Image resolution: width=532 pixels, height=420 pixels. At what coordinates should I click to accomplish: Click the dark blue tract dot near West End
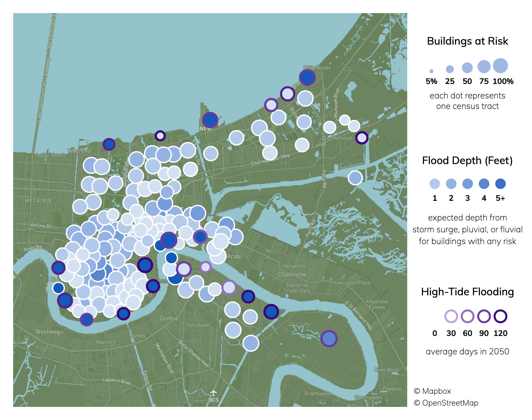tap(109, 144)
